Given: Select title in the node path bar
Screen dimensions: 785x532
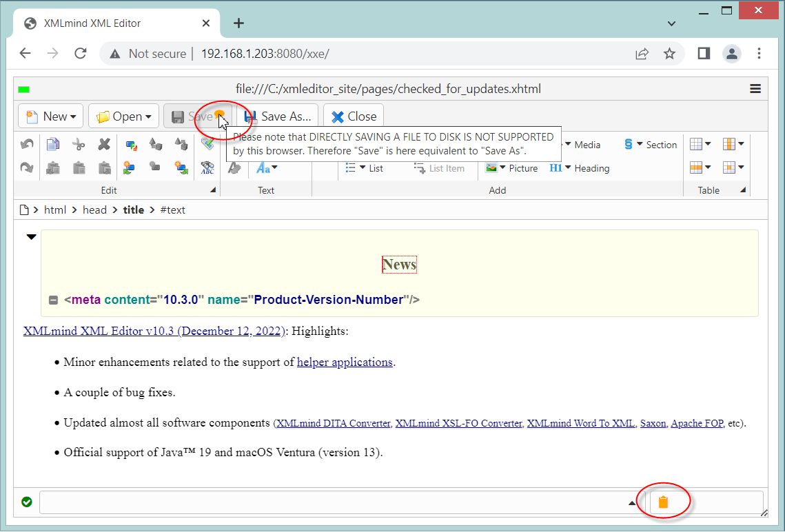Looking at the screenshot, I should click(x=134, y=209).
